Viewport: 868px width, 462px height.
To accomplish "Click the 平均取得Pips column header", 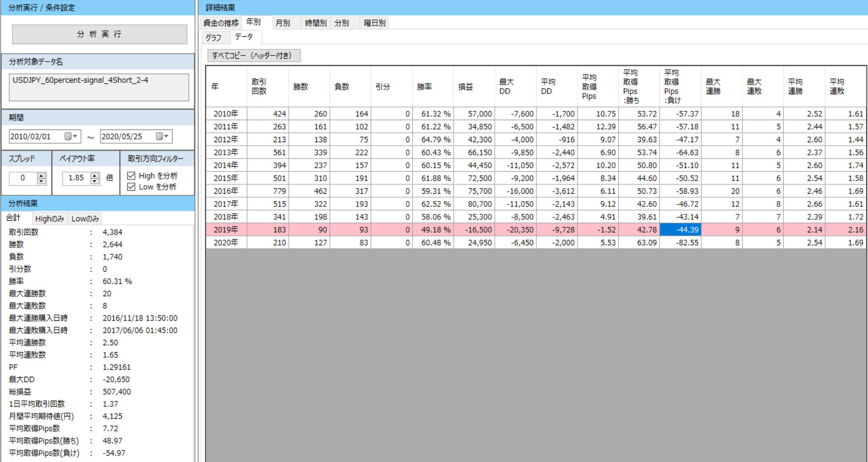I will (x=598, y=87).
